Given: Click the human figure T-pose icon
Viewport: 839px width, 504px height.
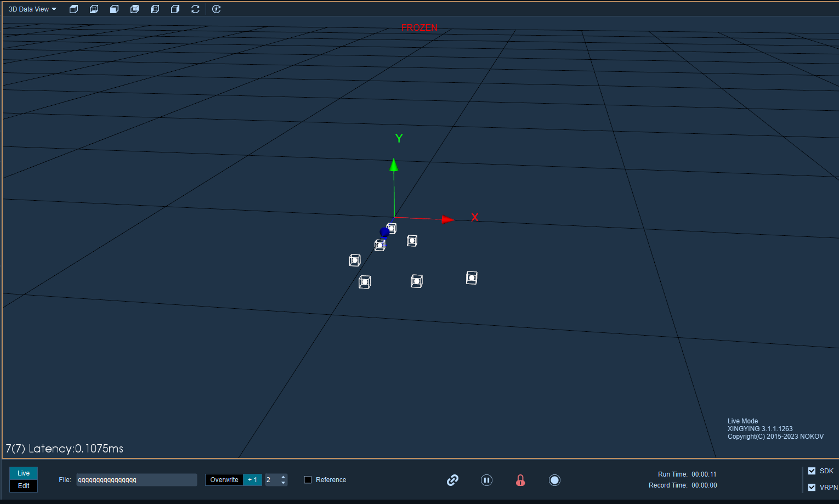Looking at the screenshot, I should pyautogui.click(x=217, y=9).
